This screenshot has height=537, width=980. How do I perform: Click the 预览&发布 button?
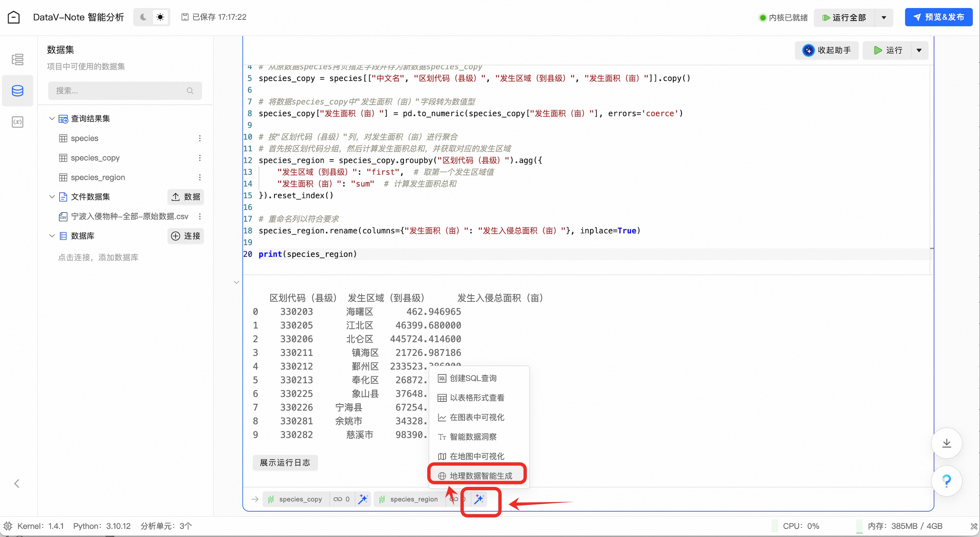coord(938,17)
